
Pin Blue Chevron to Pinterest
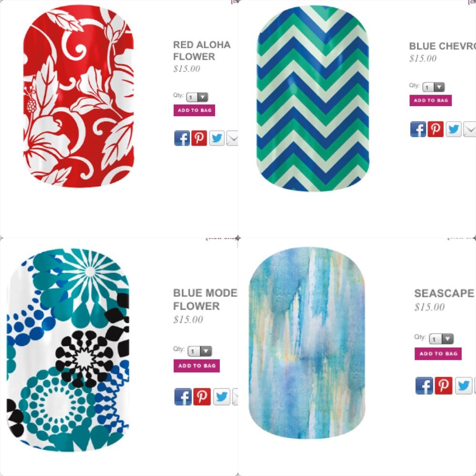click(x=436, y=129)
